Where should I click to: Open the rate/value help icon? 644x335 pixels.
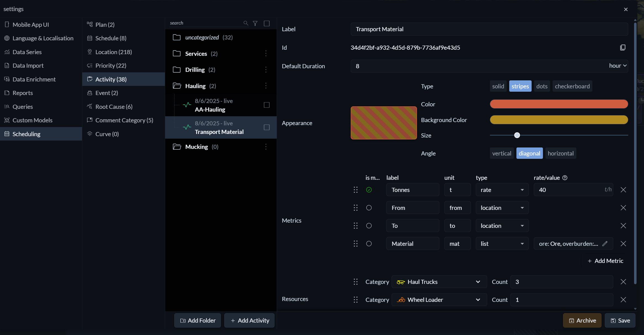(565, 178)
